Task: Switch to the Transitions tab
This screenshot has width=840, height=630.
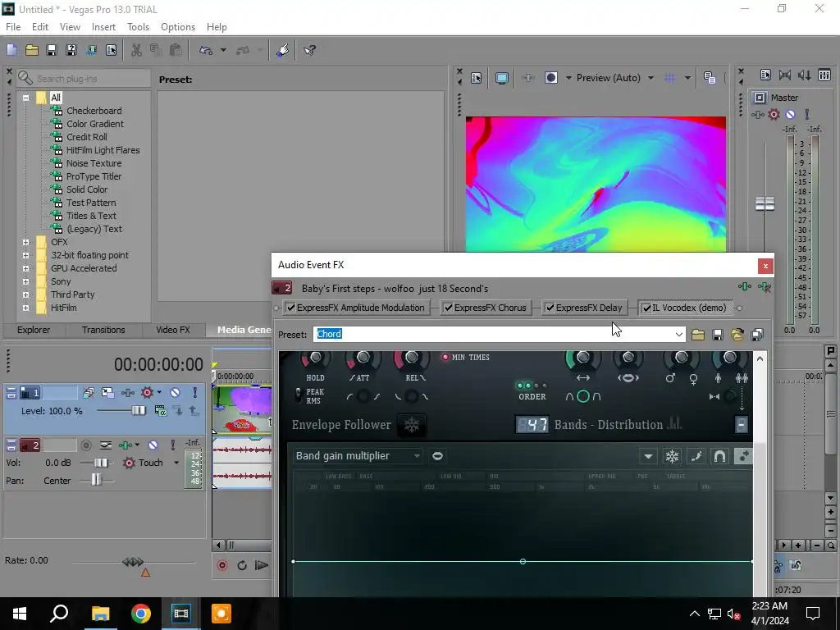Action: pos(103,330)
